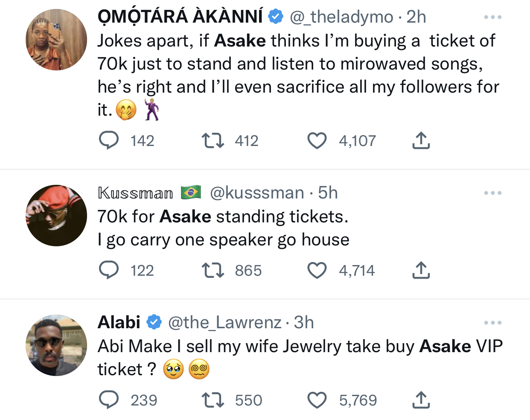This screenshot has width=530, height=420.
Task: Open more options for @_theladymo tweet
Action: click(x=493, y=17)
